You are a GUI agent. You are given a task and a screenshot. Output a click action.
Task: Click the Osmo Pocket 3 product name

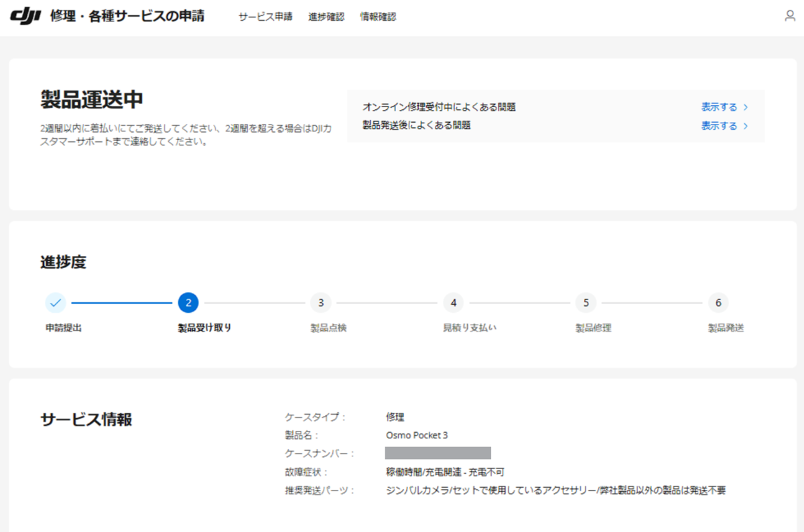click(x=417, y=435)
